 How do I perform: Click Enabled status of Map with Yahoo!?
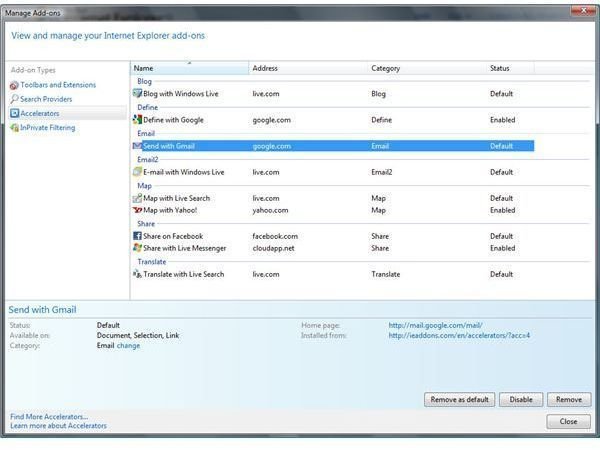502,210
